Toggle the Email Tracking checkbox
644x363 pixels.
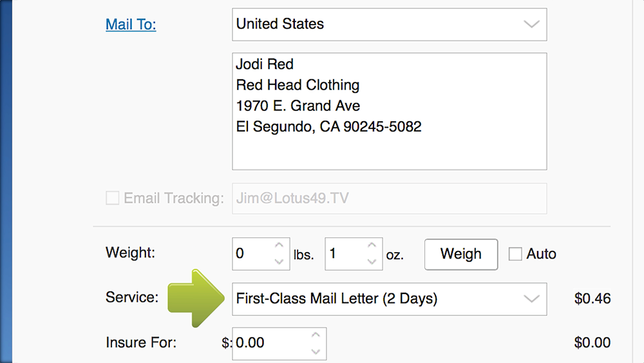pyautogui.click(x=113, y=198)
